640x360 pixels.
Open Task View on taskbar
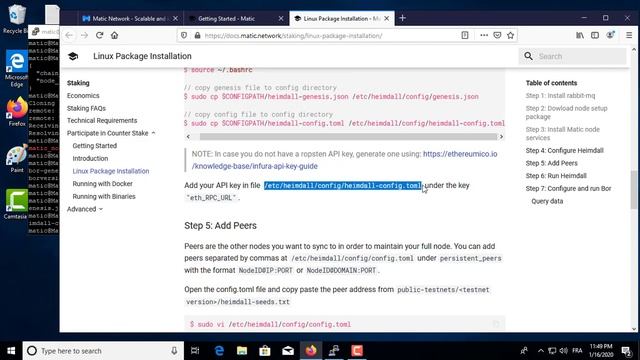click(x=195, y=351)
